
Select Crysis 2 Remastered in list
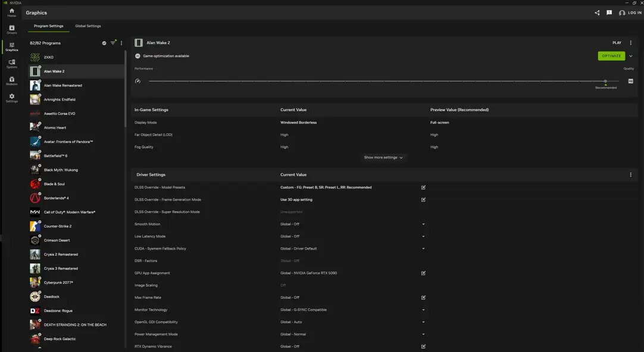pyautogui.click(x=76, y=254)
